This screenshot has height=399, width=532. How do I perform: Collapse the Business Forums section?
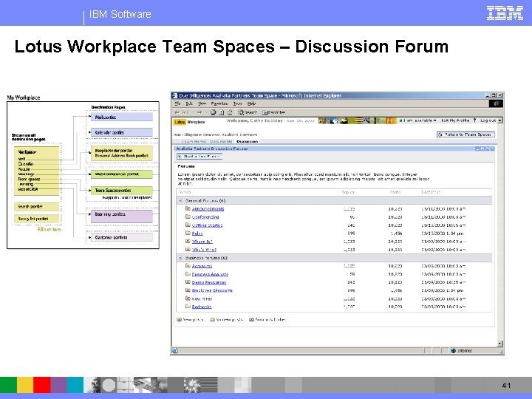[180, 258]
